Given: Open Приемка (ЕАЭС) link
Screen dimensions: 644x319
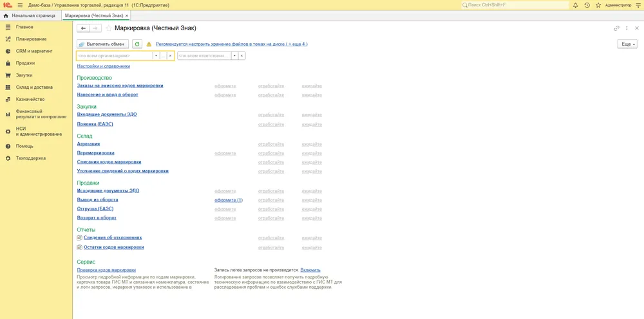Looking at the screenshot, I should coord(95,124).
